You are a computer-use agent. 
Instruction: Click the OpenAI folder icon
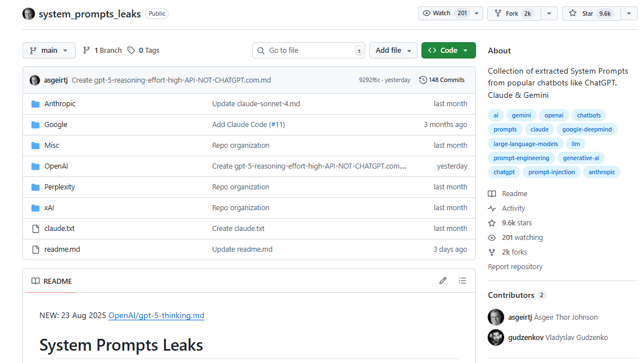pos(36,166)
